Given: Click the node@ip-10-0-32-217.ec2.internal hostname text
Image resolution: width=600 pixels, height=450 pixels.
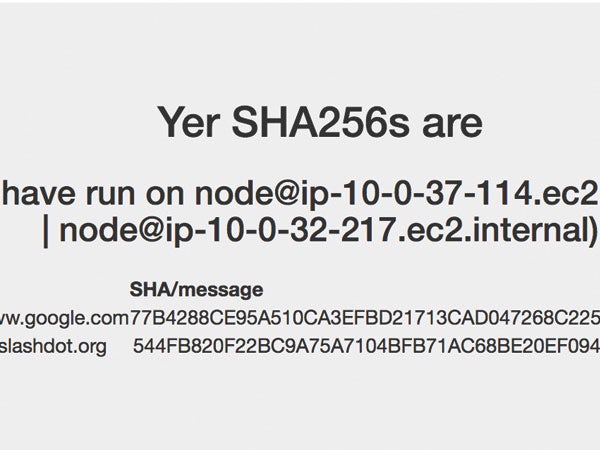Looking at the screenshot, I should click(x=325, y=232).
